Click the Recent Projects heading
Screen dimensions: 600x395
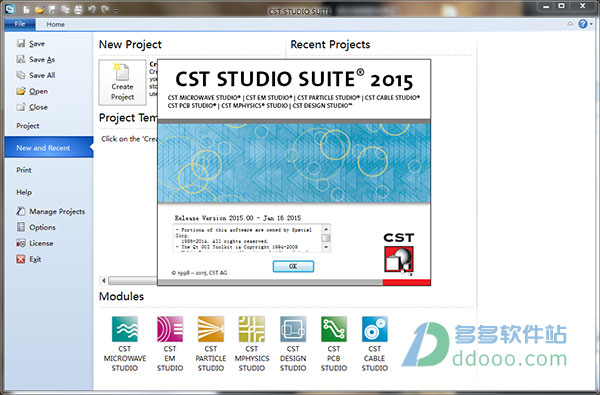click(330, 44)
